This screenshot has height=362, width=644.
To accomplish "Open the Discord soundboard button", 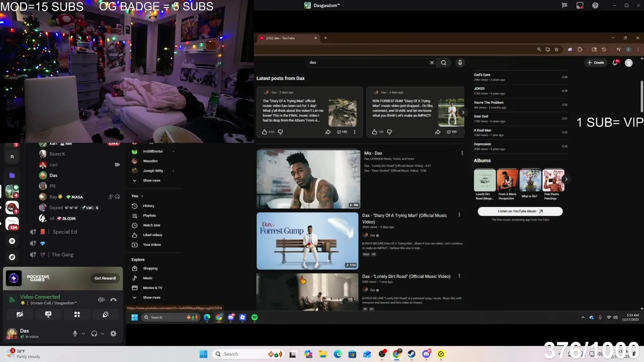I will 106,314.
